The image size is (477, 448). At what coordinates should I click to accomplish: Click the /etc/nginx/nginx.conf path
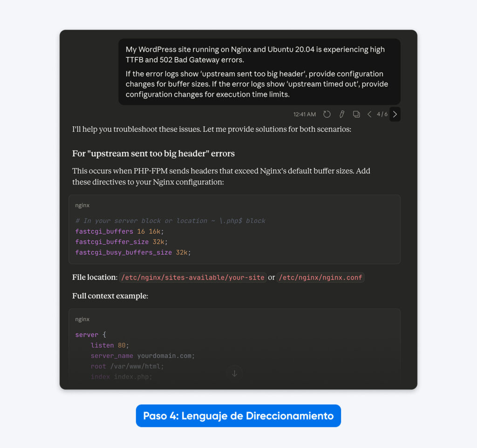click(x=320, y=277)
